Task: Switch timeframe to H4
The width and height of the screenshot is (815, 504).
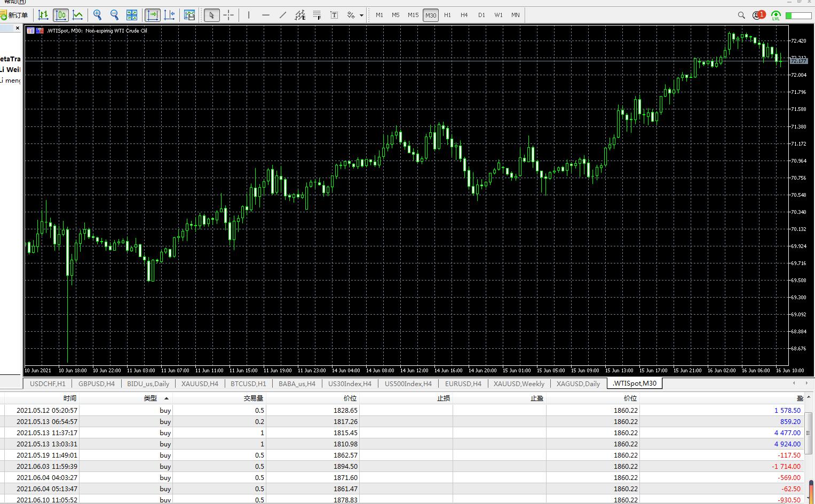Action: point(464,15)
